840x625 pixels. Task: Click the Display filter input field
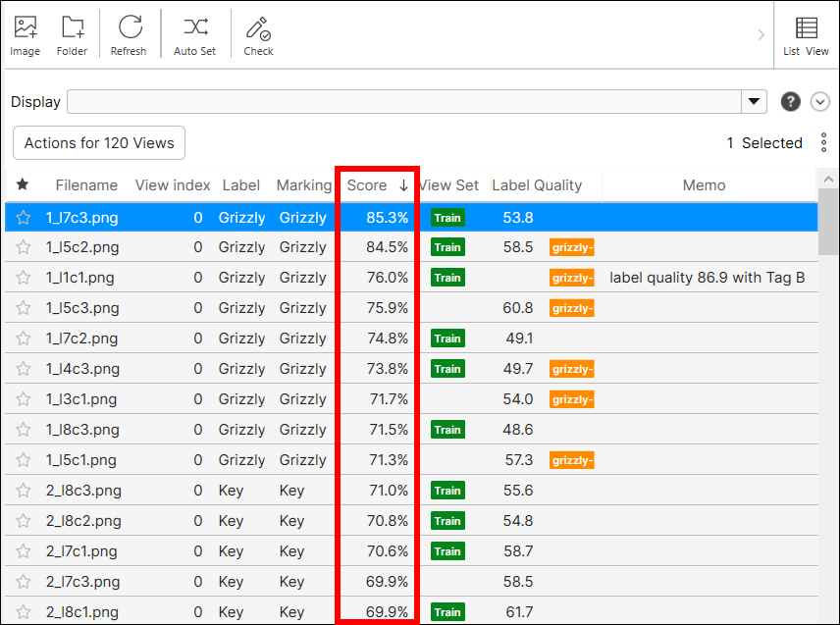(x=402, y=102)
